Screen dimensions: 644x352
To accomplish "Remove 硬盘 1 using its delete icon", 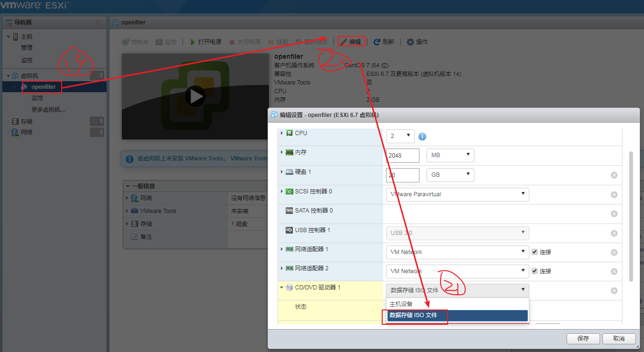I will 614,175.
